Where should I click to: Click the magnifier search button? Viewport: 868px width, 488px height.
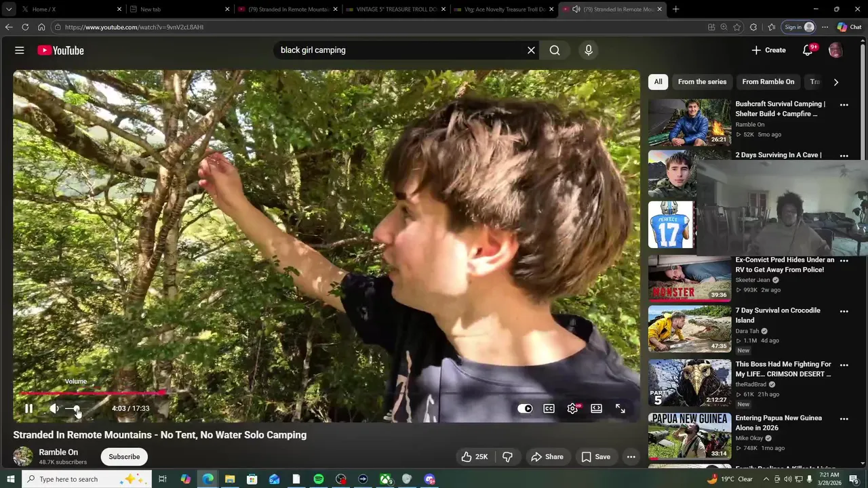(x=555, y=50)
